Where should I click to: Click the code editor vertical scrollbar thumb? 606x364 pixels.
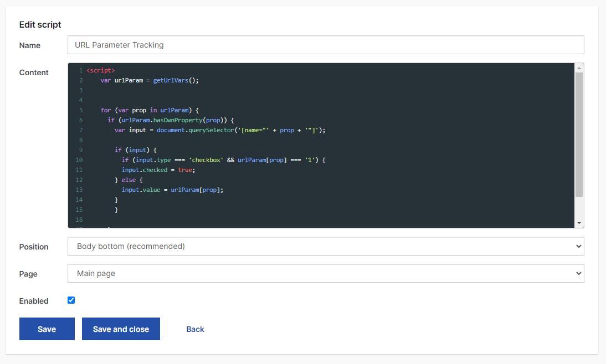tap(579, 135)
